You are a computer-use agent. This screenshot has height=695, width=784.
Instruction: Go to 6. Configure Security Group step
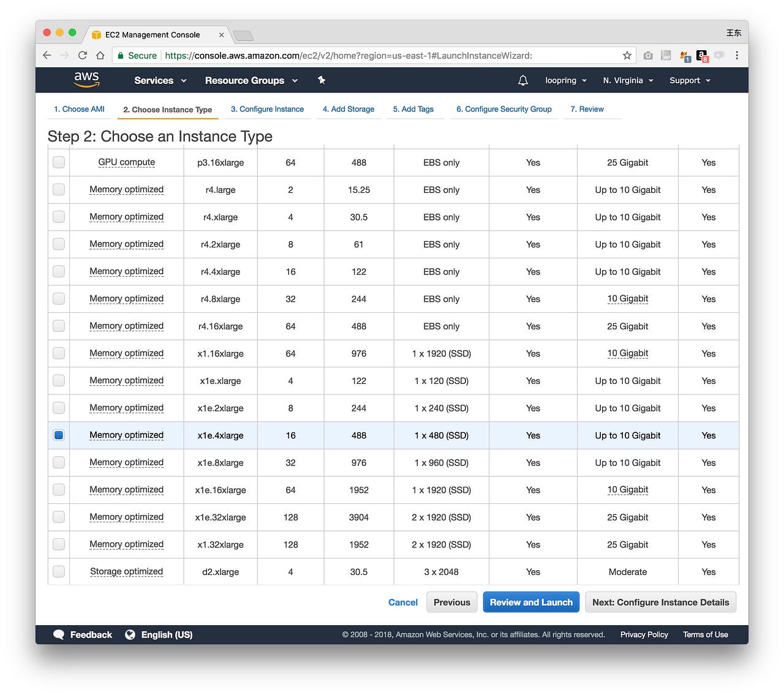point(504,109)
